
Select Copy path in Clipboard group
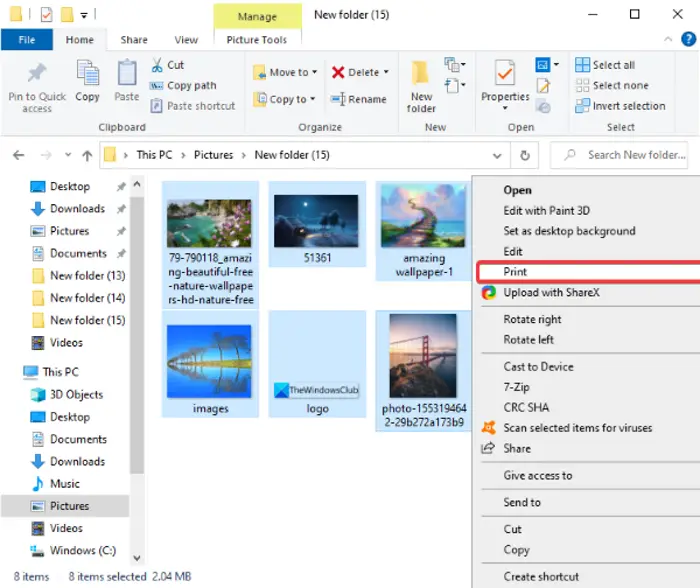pyautogui.click(x=183, y=85)
